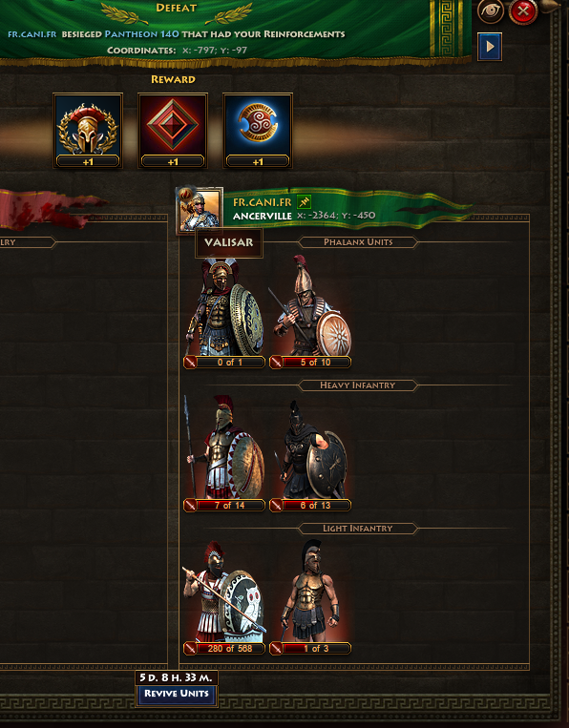Click the fr.cani.fr besieger name link
This screenshot has height=728, width=569.
[32, 34]
